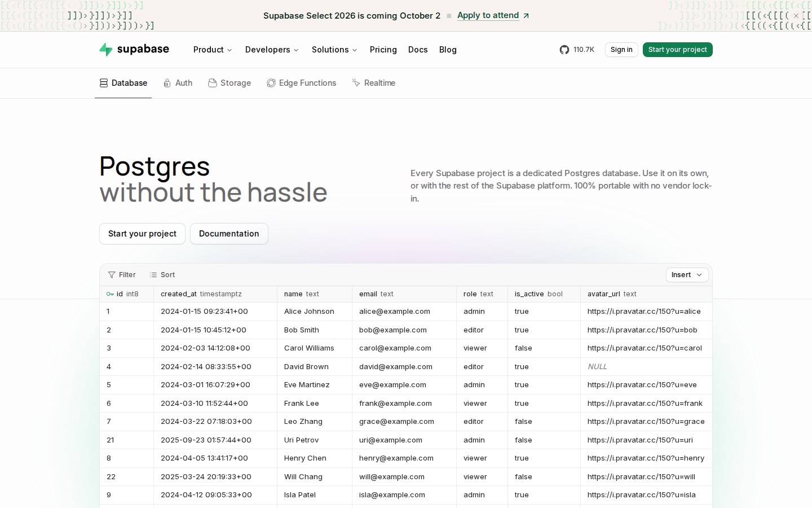Click the Storage folder icon
Image resolution: width=812 pixels, height=508 pixels.
[x=213, y=83]
